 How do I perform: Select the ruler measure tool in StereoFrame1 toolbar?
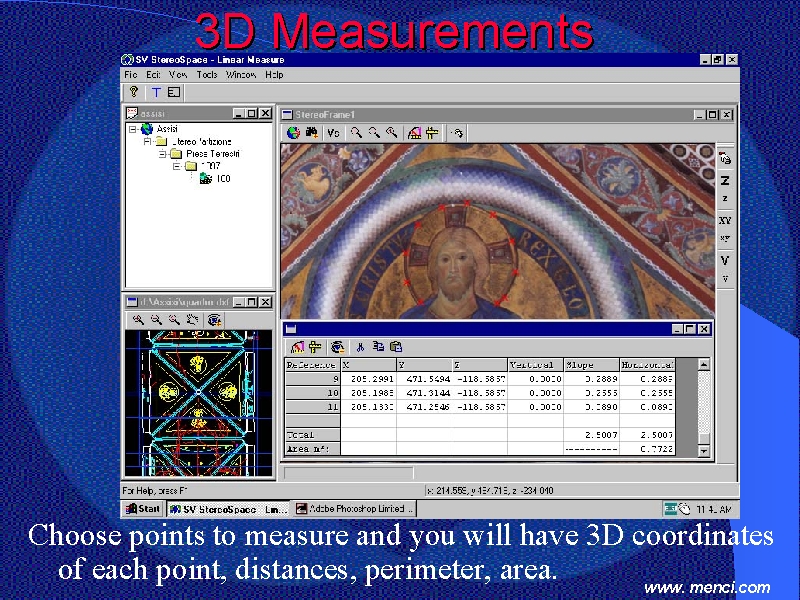pos(414,133)
